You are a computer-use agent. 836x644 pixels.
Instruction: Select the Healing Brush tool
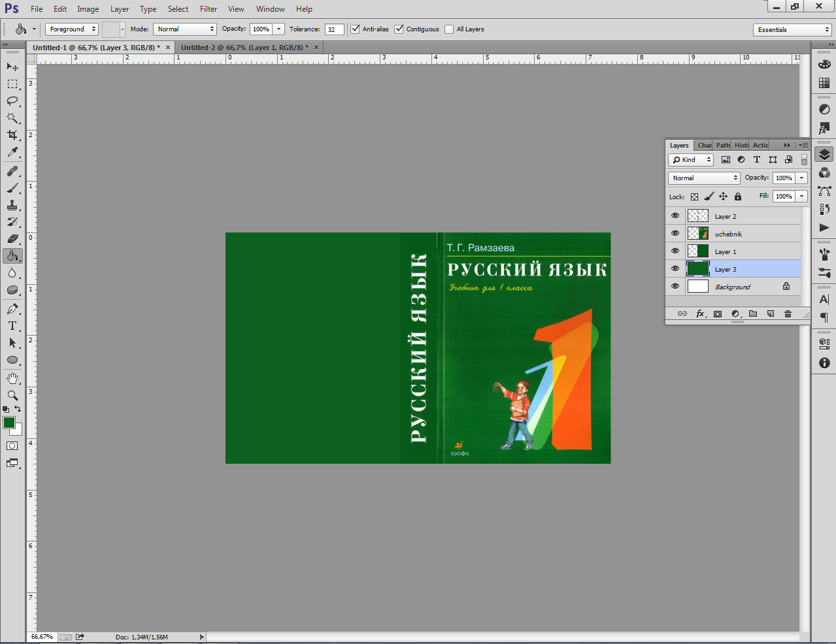(12, 171)
